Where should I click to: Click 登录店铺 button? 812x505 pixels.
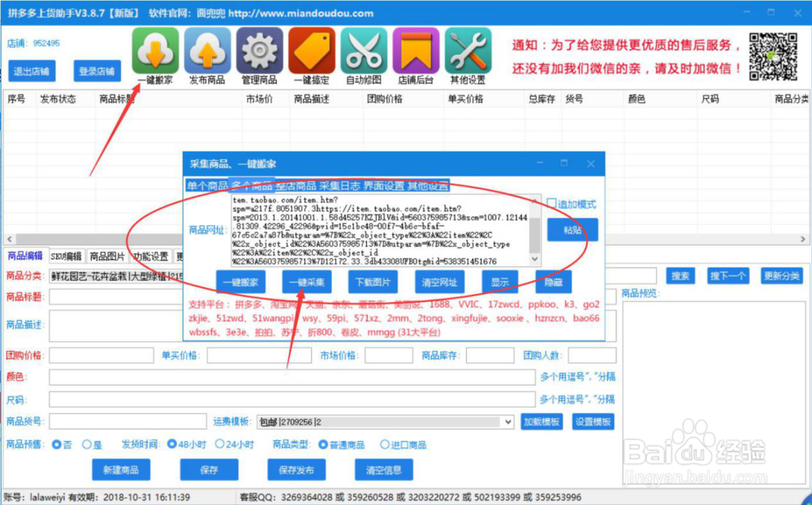click(97, 71)
